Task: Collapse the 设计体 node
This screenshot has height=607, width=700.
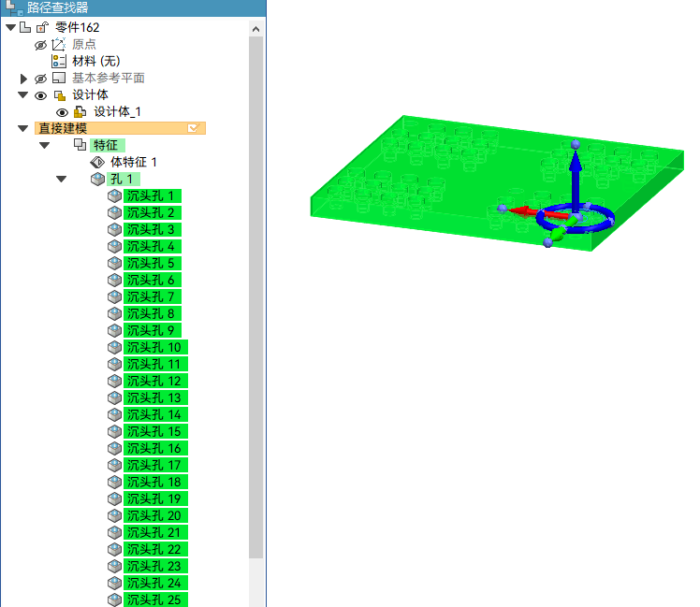Action: [x=22, y=95]
